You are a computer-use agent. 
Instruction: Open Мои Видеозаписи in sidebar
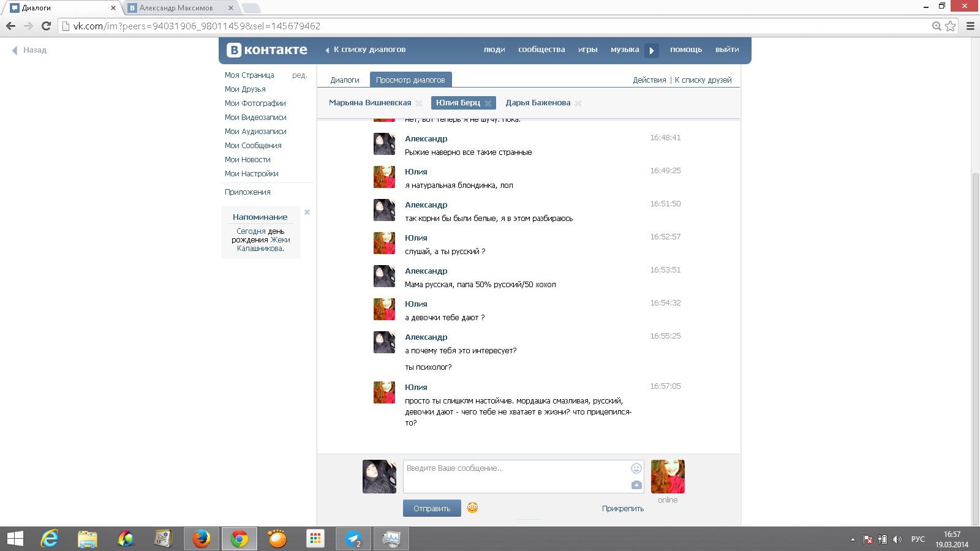point(255,118)
